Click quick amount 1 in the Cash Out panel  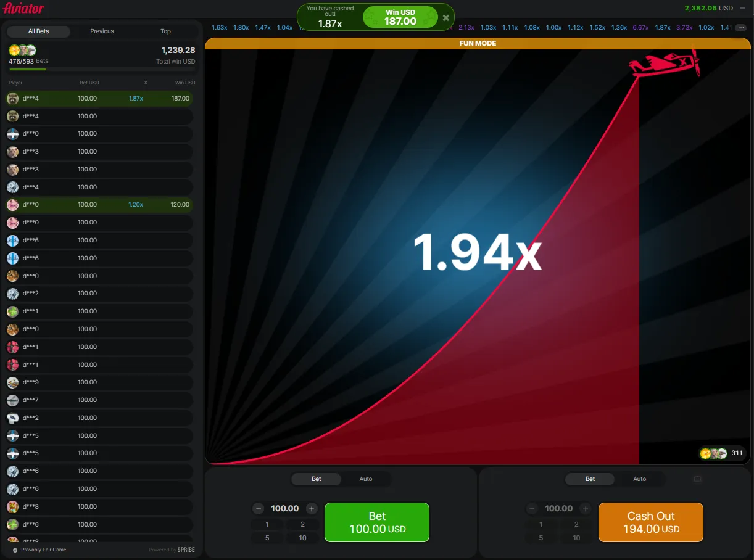tap(541, 524)
